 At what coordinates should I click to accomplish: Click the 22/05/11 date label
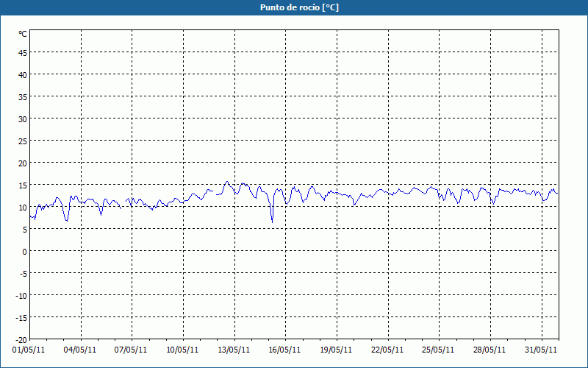tap(387, 350)
